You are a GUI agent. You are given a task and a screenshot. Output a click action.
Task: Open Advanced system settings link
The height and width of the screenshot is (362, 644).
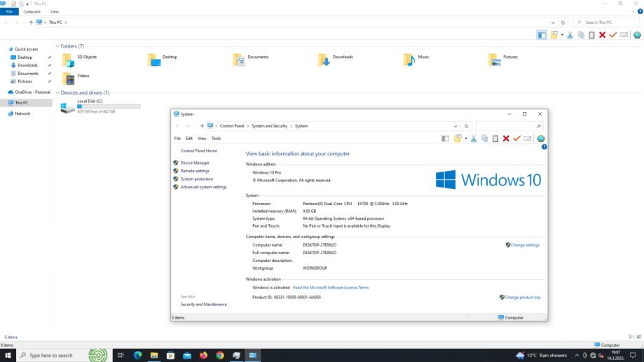203,187
